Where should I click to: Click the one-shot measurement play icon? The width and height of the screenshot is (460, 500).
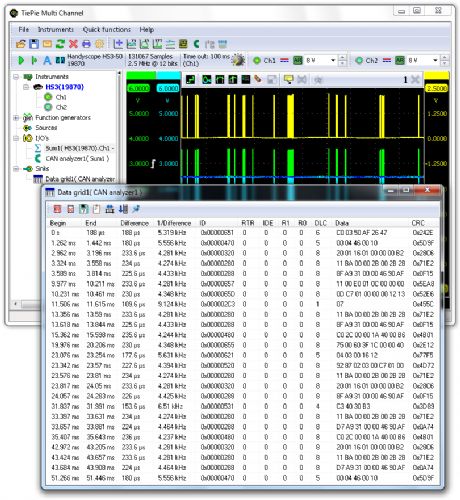(34, 60)
